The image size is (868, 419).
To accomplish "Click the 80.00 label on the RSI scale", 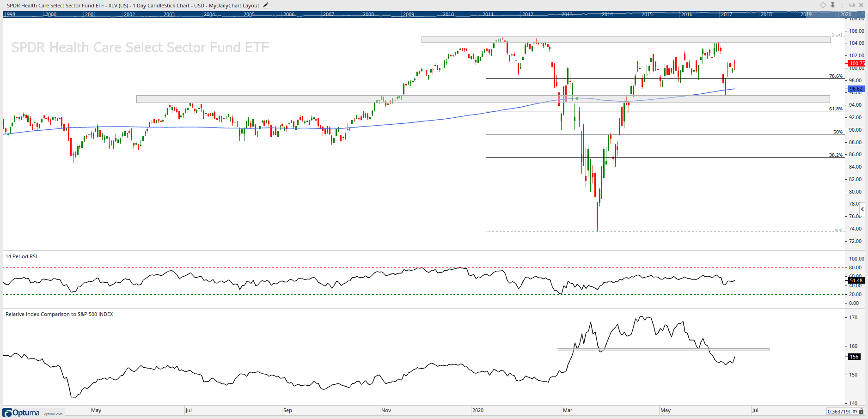I will (x=855, y=267).
